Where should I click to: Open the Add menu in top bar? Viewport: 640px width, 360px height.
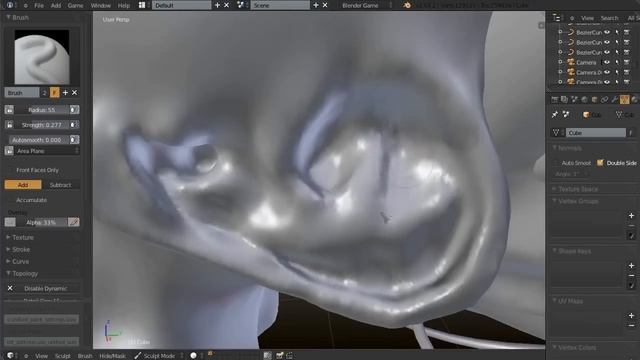[56, 5]
